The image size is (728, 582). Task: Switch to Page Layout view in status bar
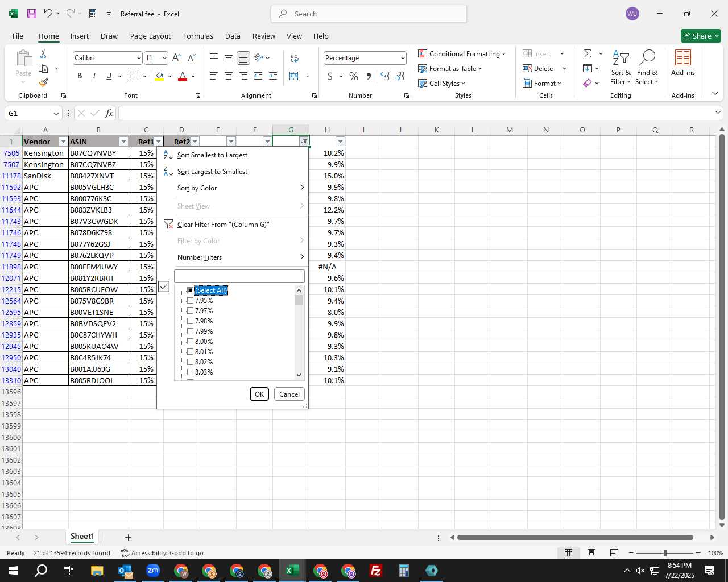(x=591, y=553)
